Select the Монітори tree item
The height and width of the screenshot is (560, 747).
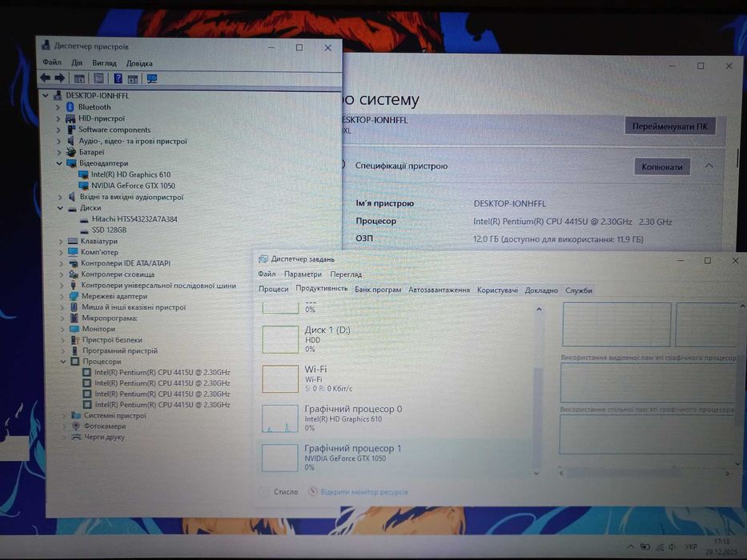pos(98,329)
